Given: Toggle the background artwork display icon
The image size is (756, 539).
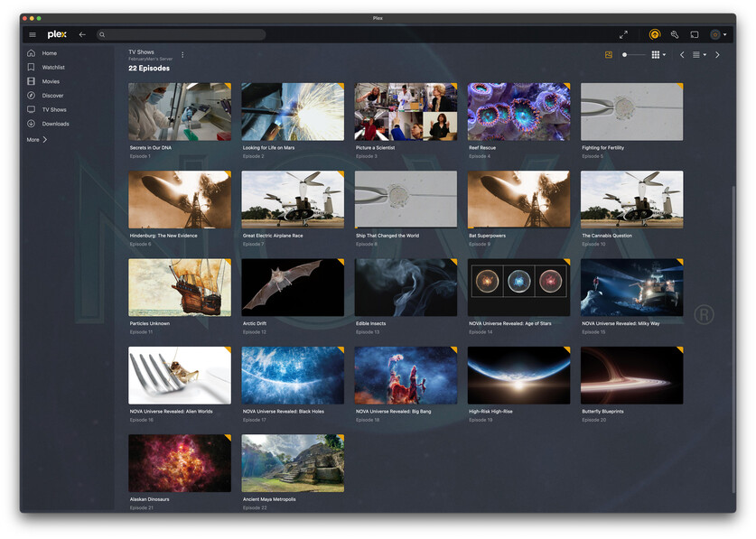Looking at the screenshot, I should tap(609, 55).
